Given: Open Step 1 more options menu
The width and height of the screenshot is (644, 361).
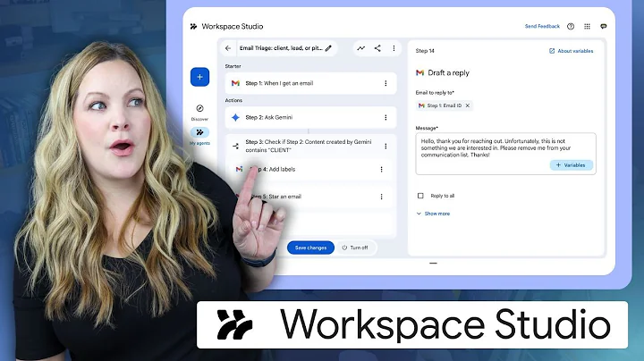Looking at the screenshot, I should 386,83.
